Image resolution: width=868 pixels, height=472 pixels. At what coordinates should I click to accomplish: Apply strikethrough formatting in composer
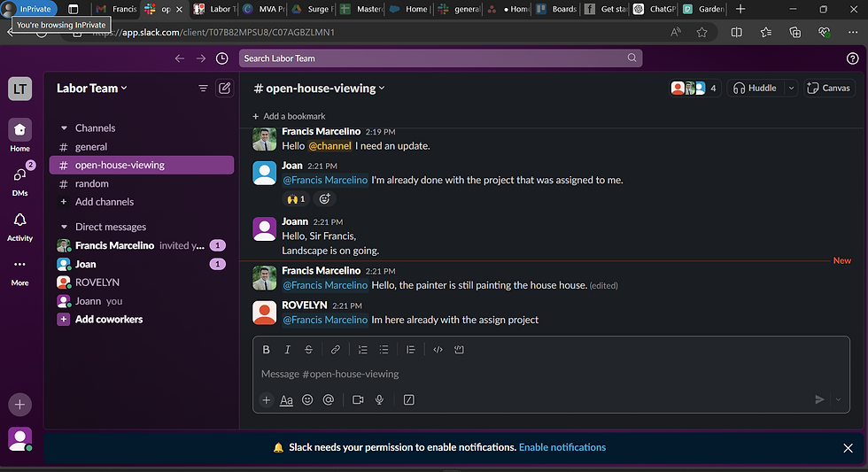pyautogui.click(x=308, y=350)
